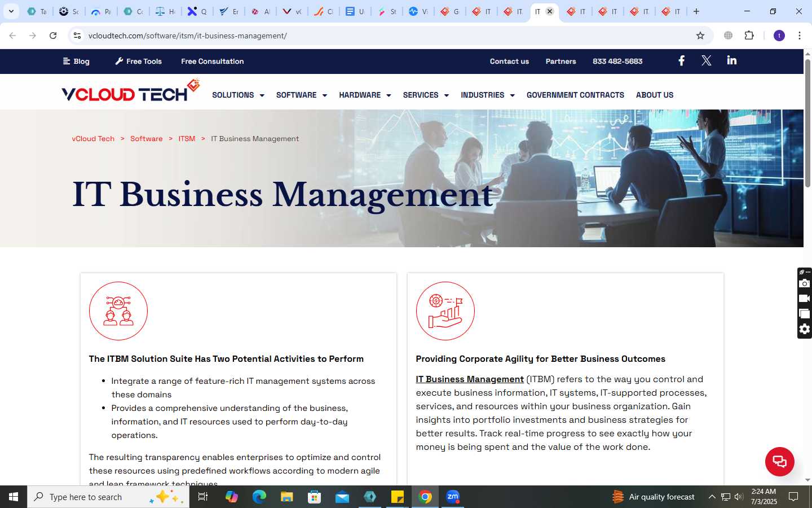This screenshot has width=812, height=508.
Task: Bookmark this page with the star icon
Action: (700, 36)
